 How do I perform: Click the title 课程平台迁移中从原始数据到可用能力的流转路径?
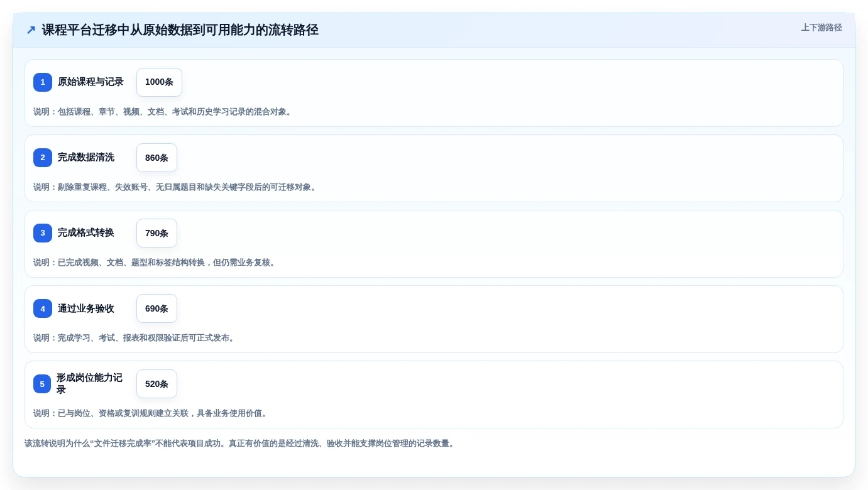[x=180, y=30]
